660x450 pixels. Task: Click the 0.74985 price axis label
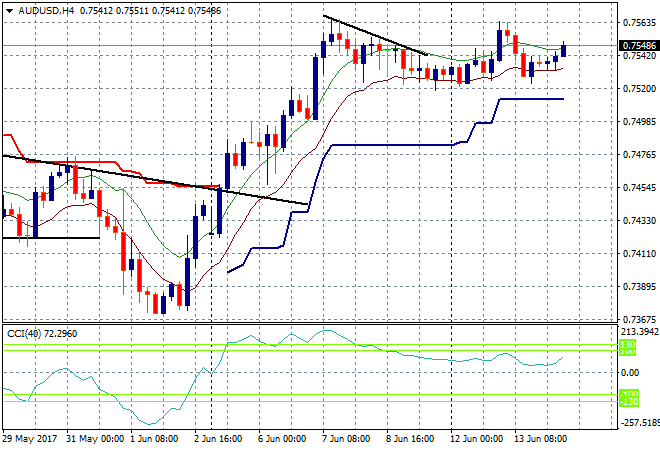(x=639, y=122)
